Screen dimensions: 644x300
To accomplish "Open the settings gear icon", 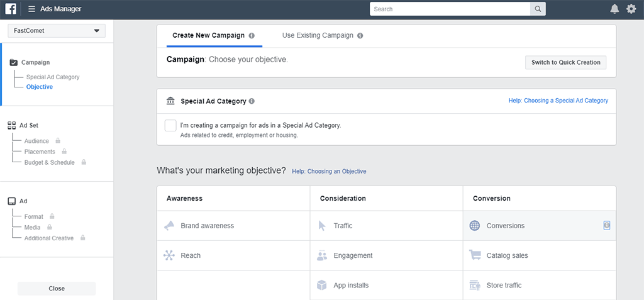I will click(x=631, y=9).
